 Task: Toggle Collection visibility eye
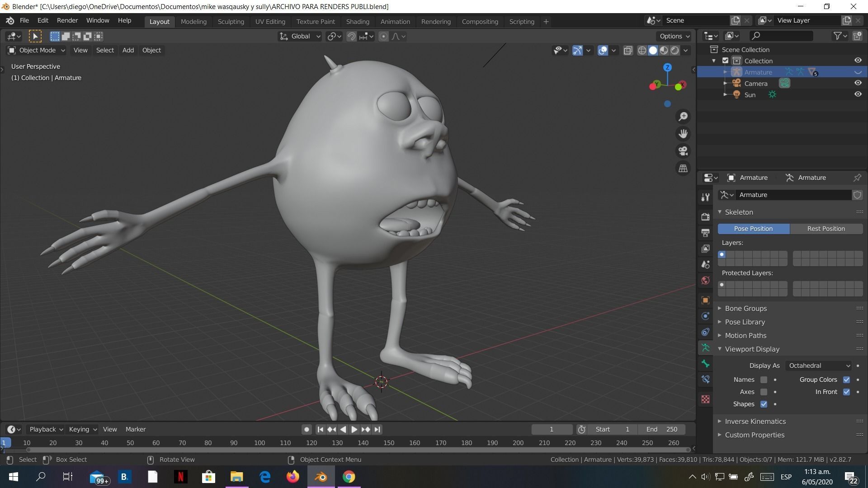pos(858,61)
